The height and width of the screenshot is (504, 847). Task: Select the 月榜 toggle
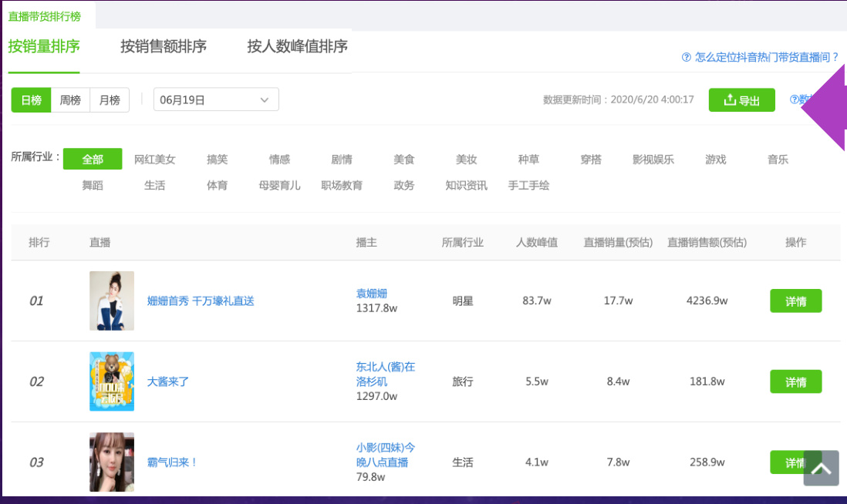tap(110, 100)
